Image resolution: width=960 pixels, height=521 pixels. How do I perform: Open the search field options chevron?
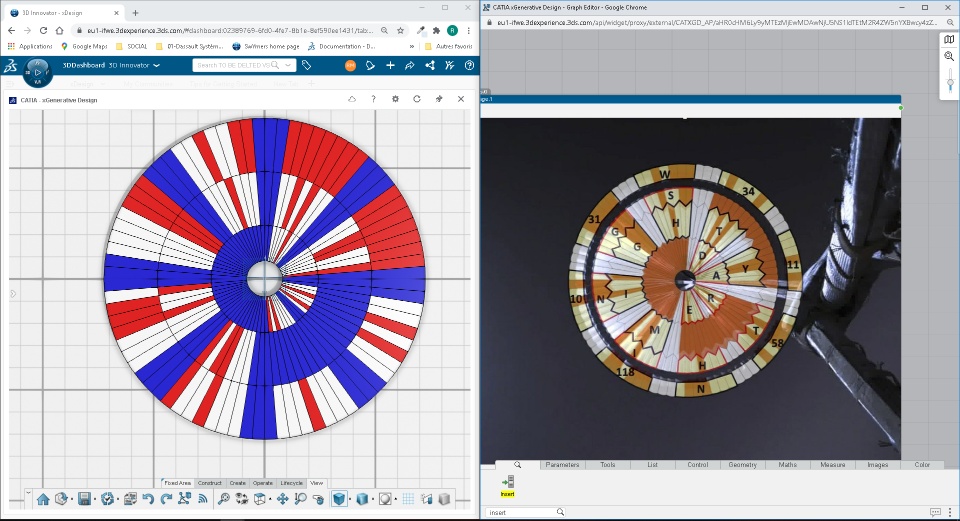point(288,65)
